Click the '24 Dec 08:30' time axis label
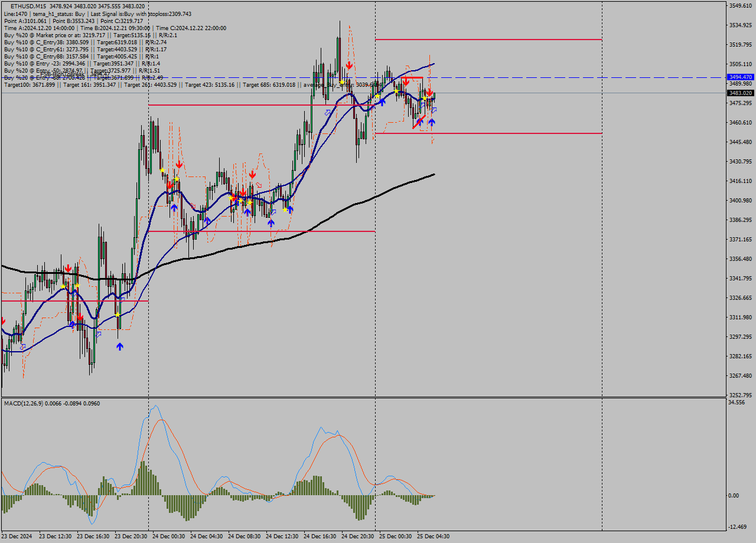 pyautogui.click(x=245, y=536)
